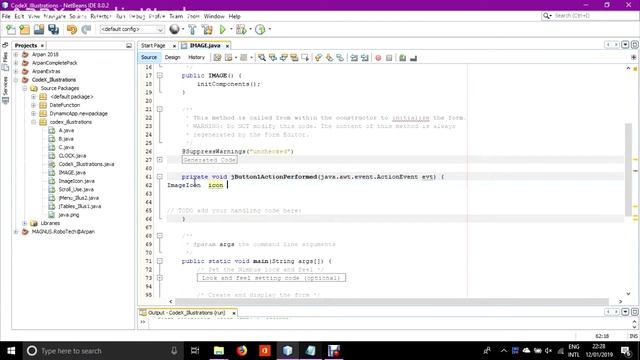Click the editor vertical scrollbar thumb
The width and height of the screenshot is (640, 360).
628,169
